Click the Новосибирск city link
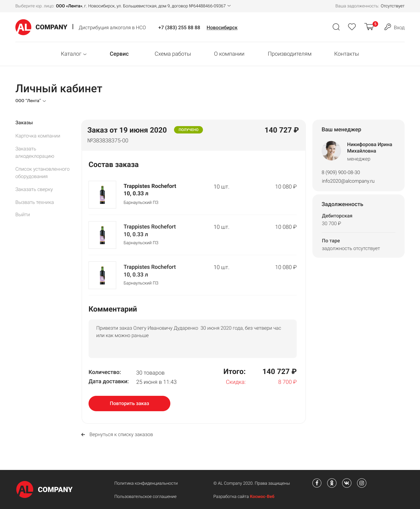Viewport: 420px width, 509px height. (x=222, y=28)
